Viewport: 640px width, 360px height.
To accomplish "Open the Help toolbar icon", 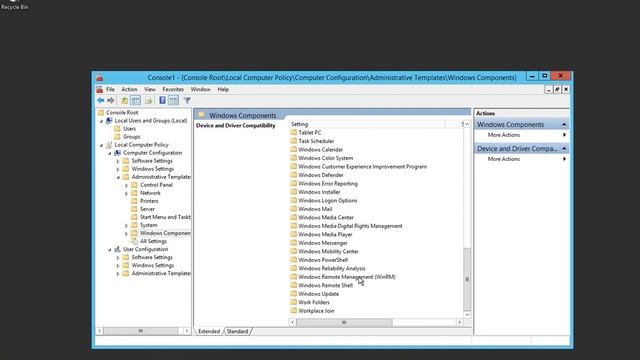I will click(162, 100).
